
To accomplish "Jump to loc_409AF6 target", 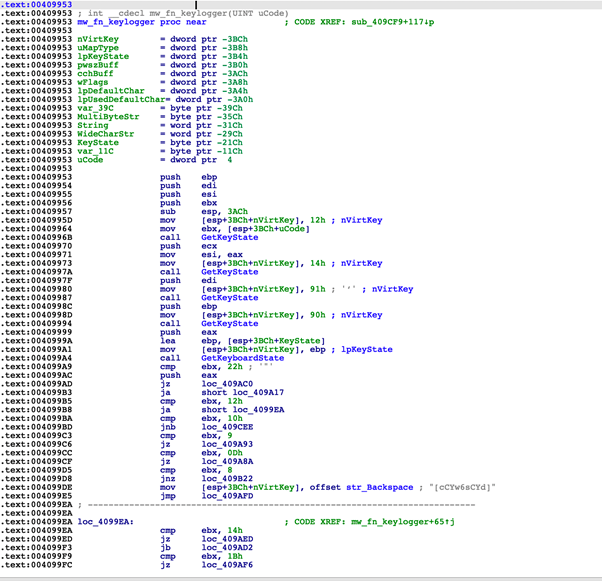I will pyautogui.click(x=227, y=564).
